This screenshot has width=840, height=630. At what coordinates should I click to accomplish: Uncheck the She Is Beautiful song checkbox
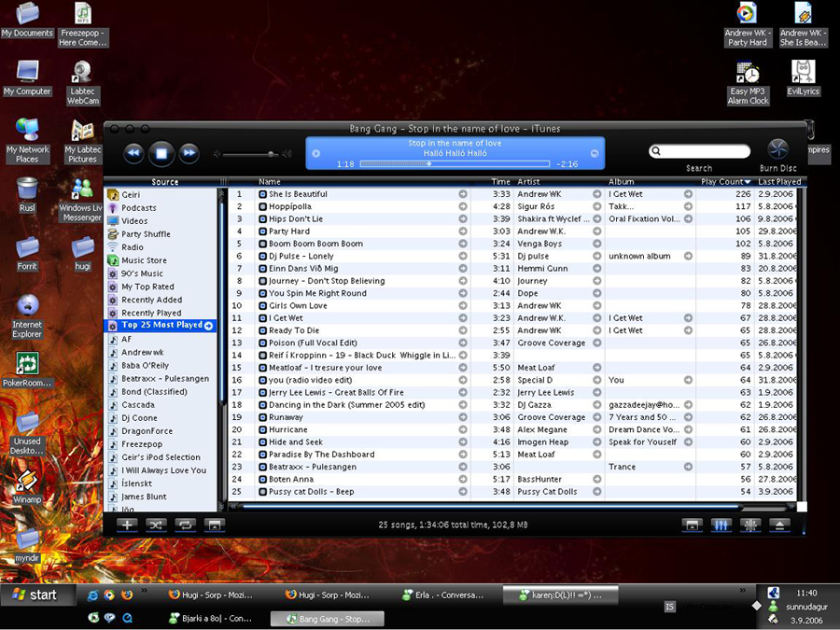[x=262, y=194]
